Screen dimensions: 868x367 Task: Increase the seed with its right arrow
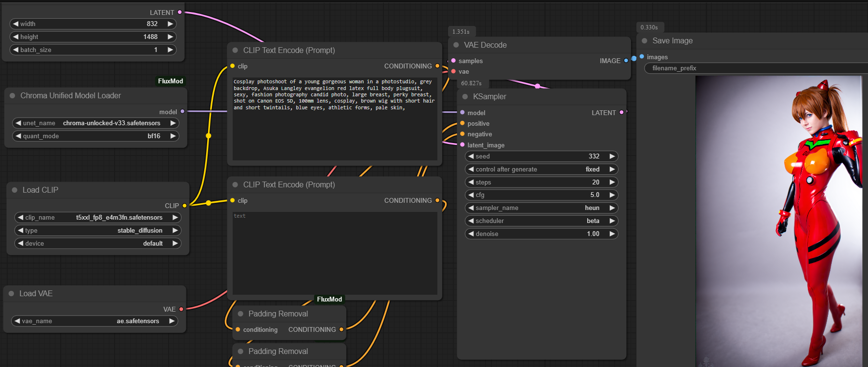click(612, 157)
